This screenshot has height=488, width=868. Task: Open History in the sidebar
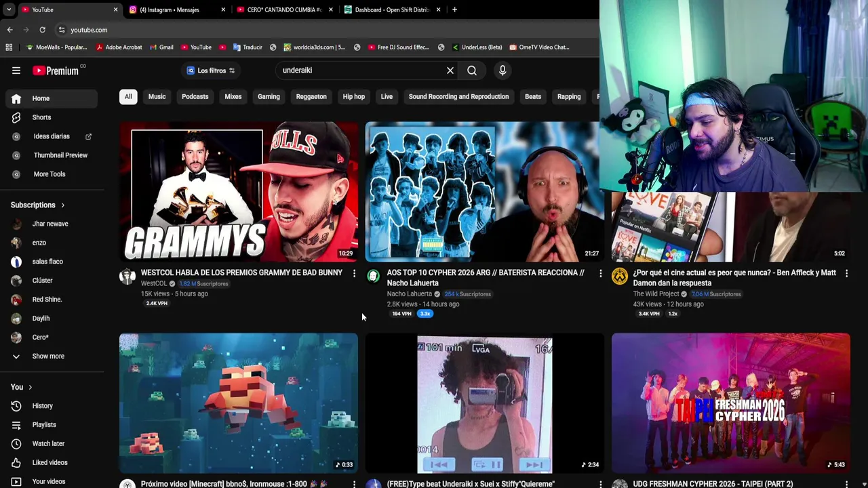52,406
